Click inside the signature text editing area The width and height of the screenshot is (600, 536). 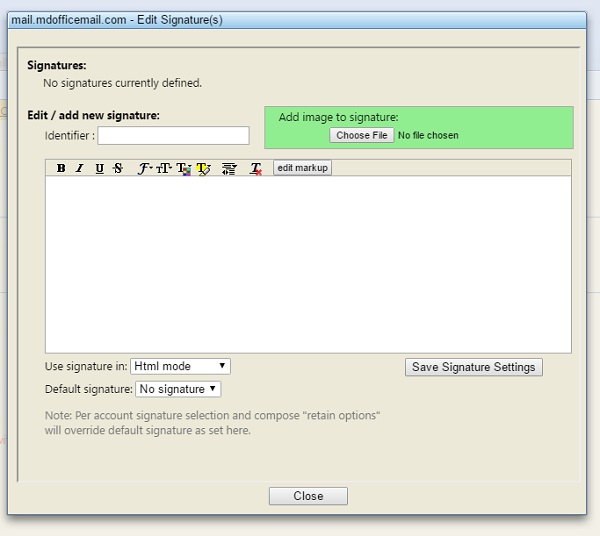click(x=308, y=264)
